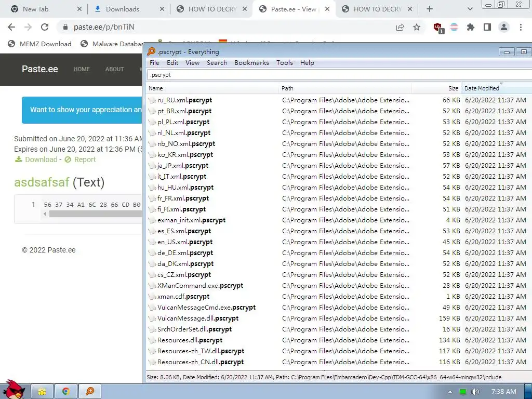The width and height of the screenshot is (532, 399).
Task: Click the address bar URL paste.ee/p/bnTiN
Action: (x=104, y=27)
